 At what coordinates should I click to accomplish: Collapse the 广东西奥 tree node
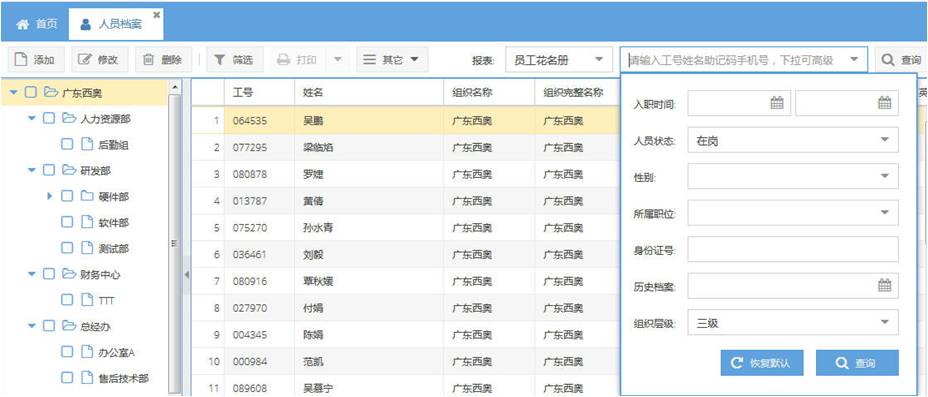(x=14, y=92)
